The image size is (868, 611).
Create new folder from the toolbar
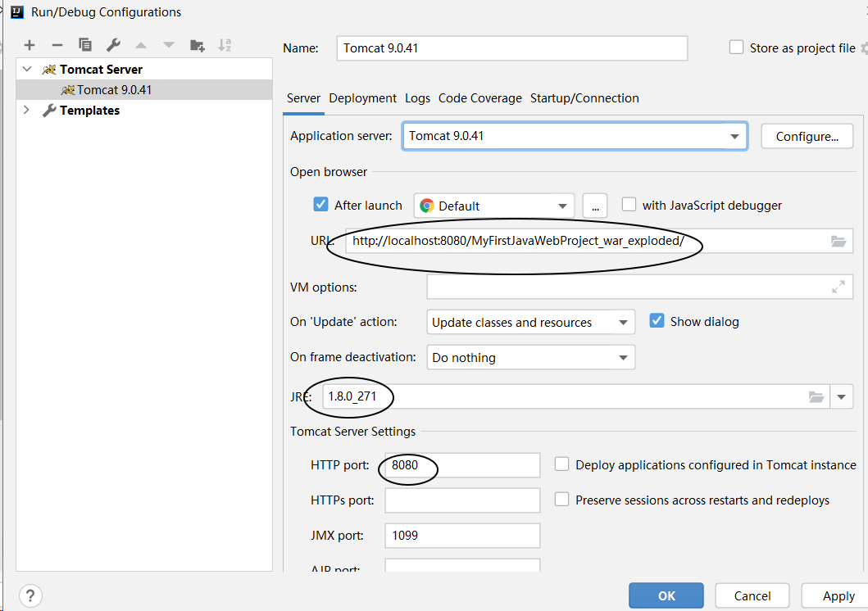tap(197, 45)
